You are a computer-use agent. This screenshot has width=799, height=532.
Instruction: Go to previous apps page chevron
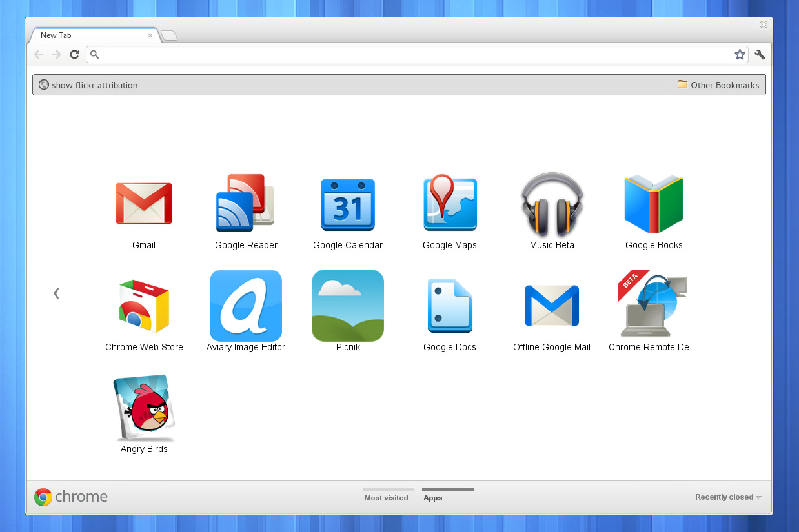point(56,293)
